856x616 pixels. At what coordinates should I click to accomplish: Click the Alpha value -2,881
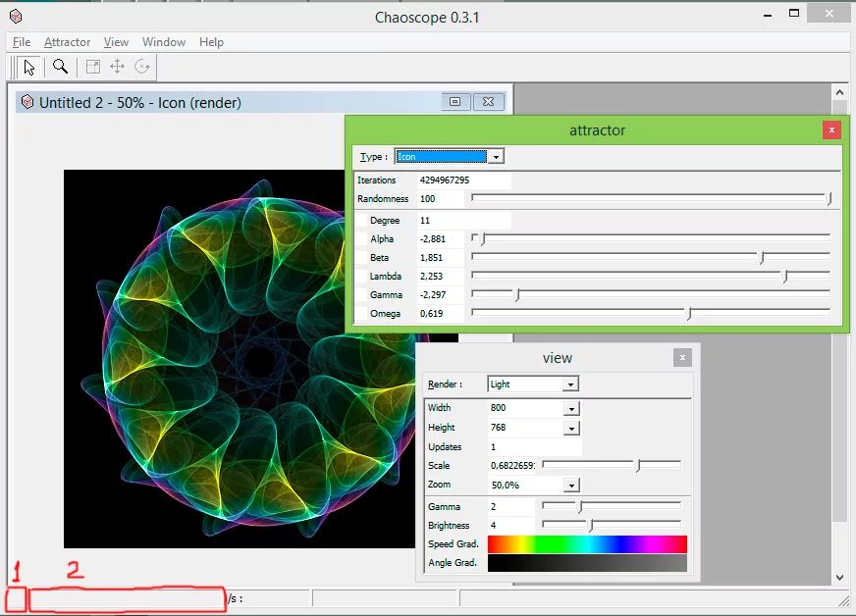[440, 239]
